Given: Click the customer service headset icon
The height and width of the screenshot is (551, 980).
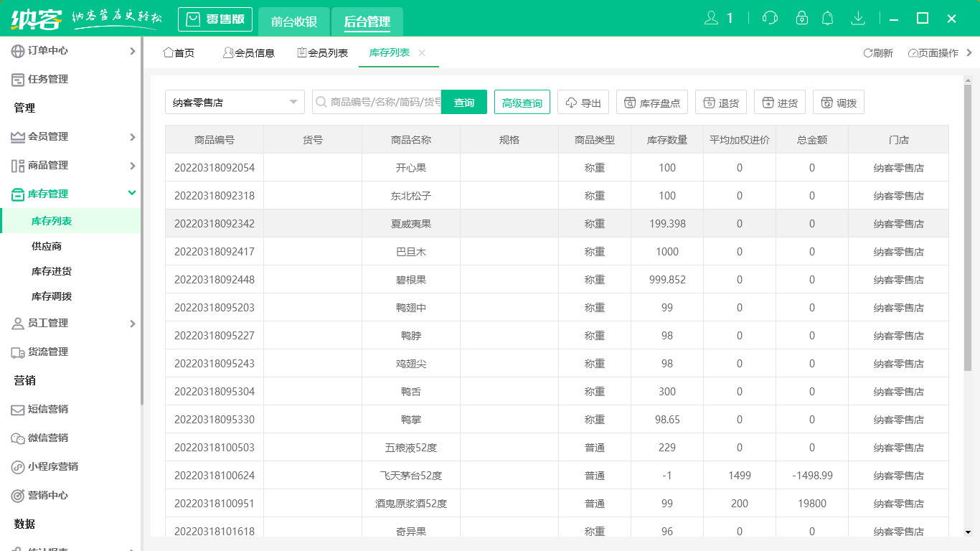Looking at the screenshot, I should (x=770, y=18).
